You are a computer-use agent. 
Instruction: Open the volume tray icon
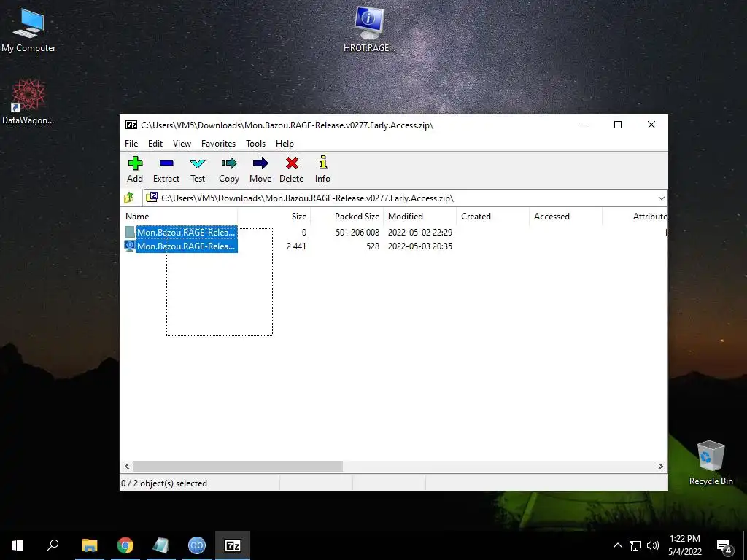click(x=653, y=545)
